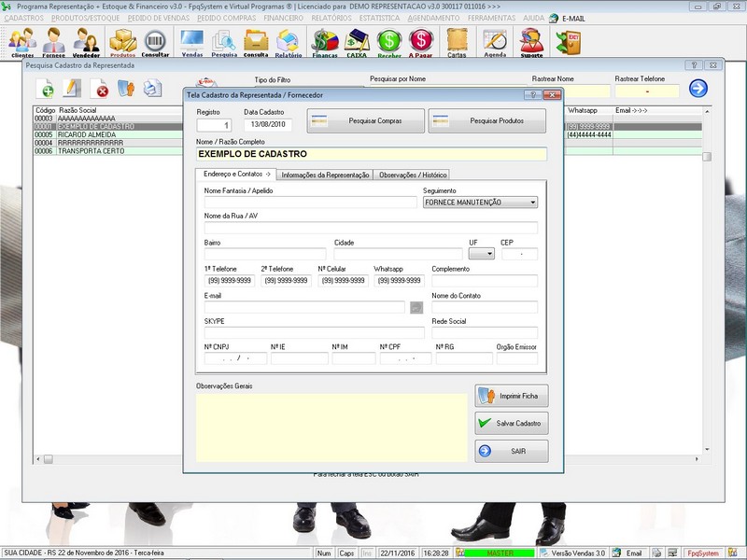Open the Pesquisa magnifier icon
747x560 pixels.
pyautogui.click(x=224, y=42)
